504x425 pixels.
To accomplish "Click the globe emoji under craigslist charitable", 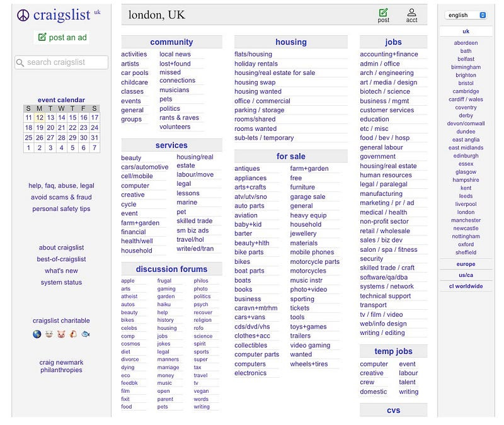I will click(x=37, y=334).
